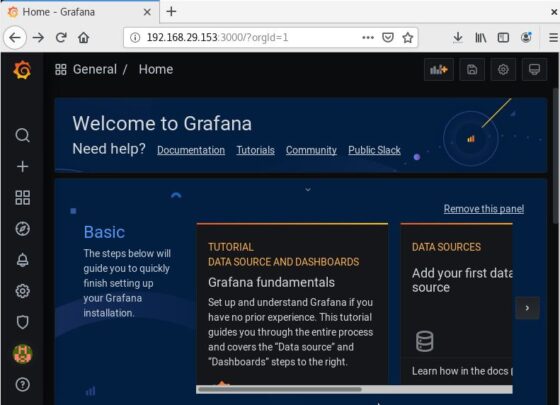Click the page vertical scrollbar
Image resolution: width=560 pixels, height=405 pixels.
point(556,157)
